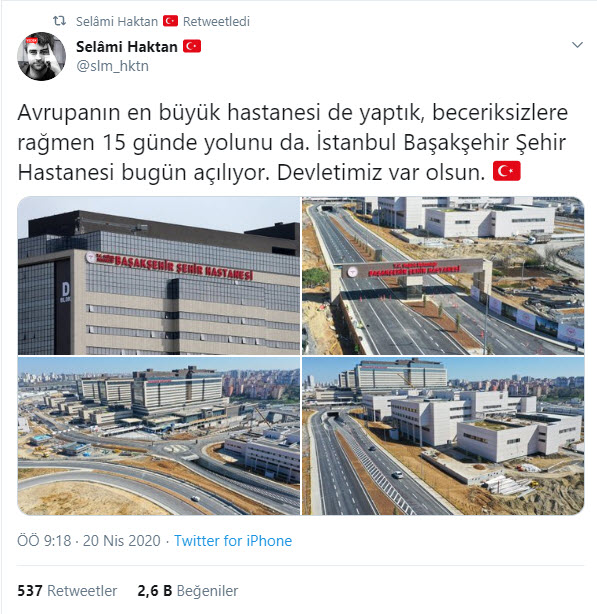
Task: Open Selâmi Haktan's profile avatar photo
Action: tap(41, 56)
